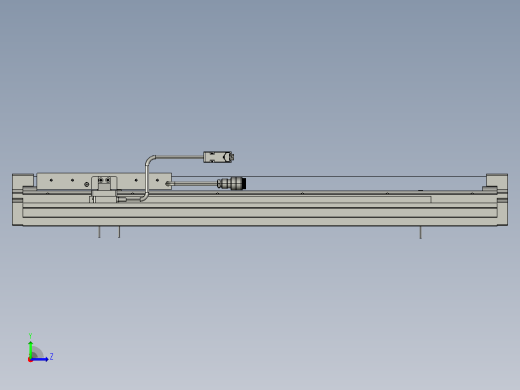Click the long bottom rail base body
Viewport: 520px width, 390px height.
coord(260,213)
